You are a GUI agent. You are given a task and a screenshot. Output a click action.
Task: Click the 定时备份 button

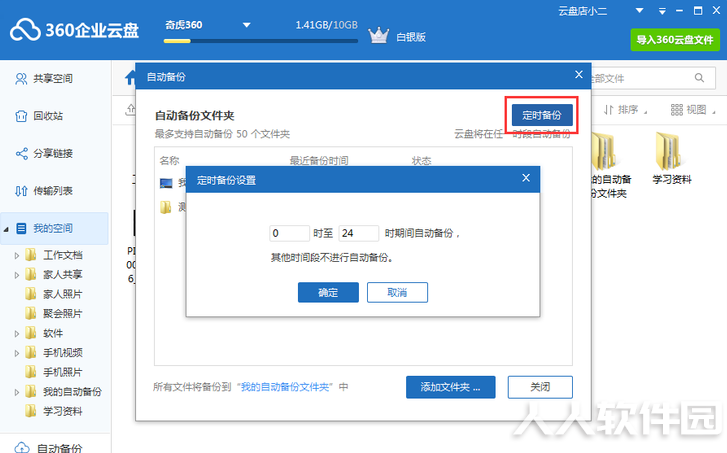click(x=542, y=115)
